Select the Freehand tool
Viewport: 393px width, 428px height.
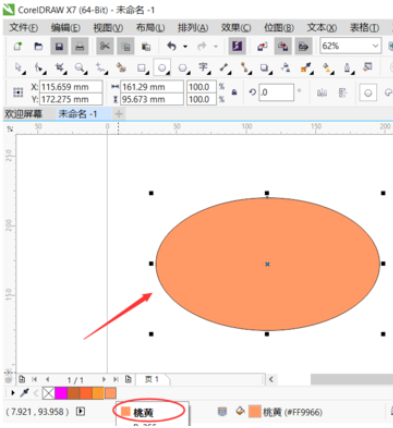tap(100, 68)
